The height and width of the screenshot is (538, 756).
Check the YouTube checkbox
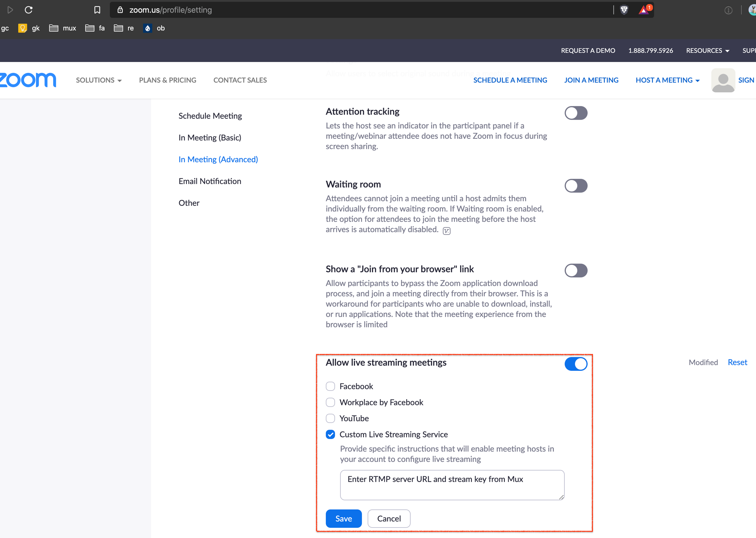click(330, 418)
